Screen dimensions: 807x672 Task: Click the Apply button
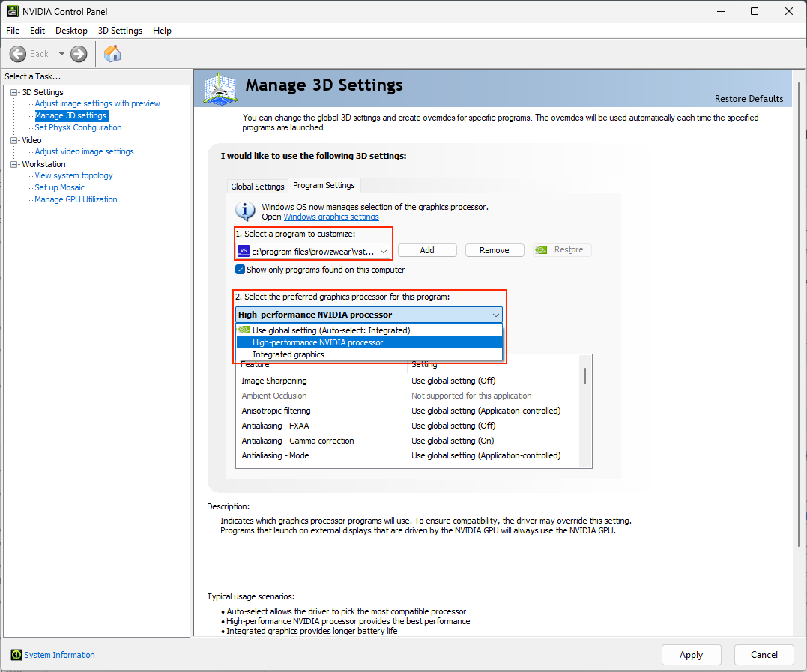point(691,655)
